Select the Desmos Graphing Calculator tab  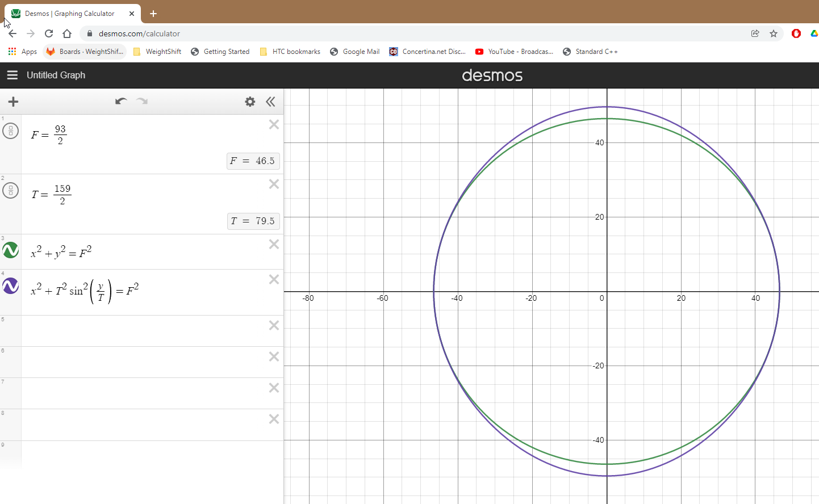point(69,14)
